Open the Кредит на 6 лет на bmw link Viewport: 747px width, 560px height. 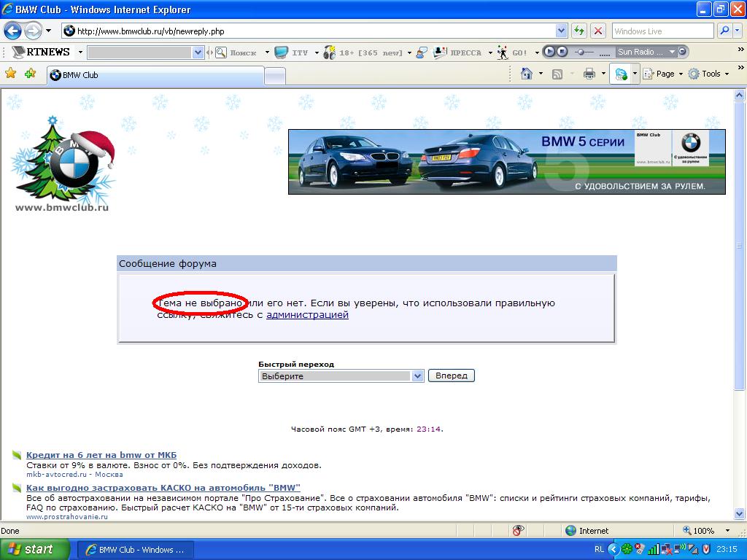[101, 455]
